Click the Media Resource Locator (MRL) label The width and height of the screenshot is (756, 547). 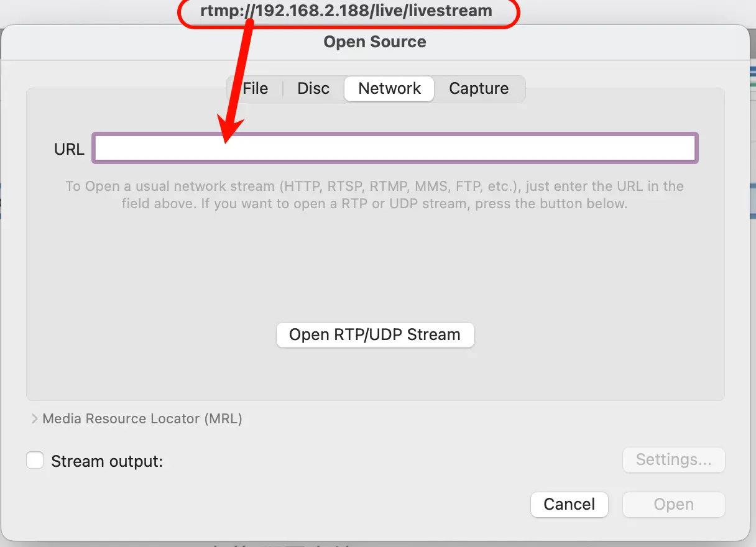click(142, 419)
